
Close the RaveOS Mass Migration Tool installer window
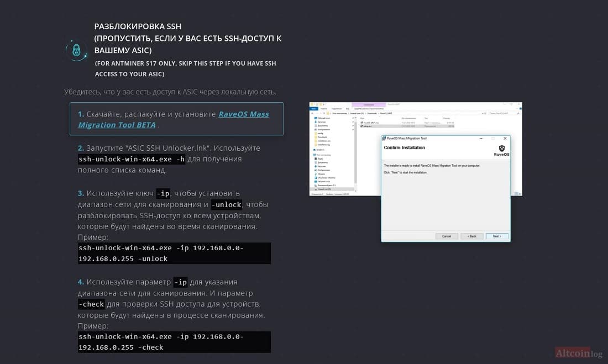[505, 139]
